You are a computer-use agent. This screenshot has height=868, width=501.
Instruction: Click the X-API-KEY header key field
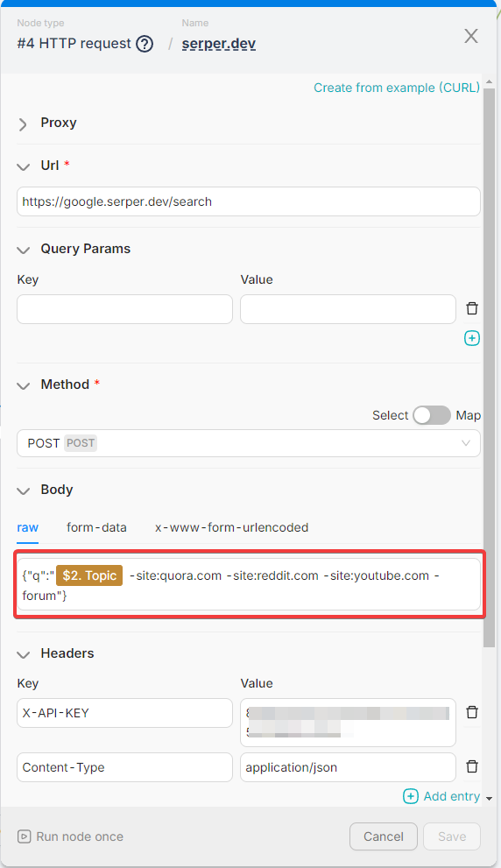124,713
